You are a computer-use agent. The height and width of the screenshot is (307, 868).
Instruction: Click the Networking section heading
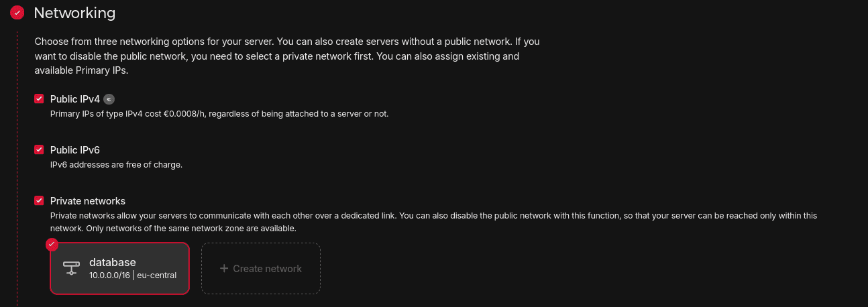[74, 13]
